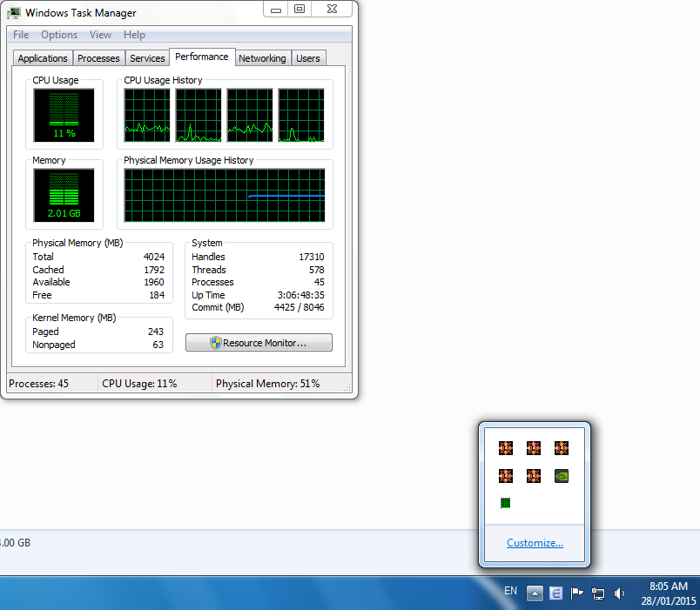The height and width of the screenshot is (610, 700).
Task: Switch to the Users tab
Action: 308,58
